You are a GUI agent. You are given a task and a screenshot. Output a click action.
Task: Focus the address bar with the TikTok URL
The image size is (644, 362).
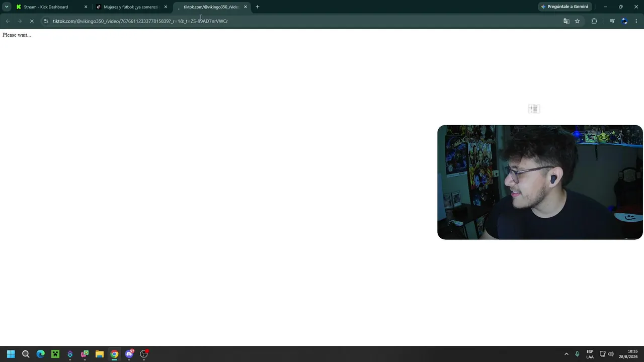pyautogui.click(x=302, y=21)
